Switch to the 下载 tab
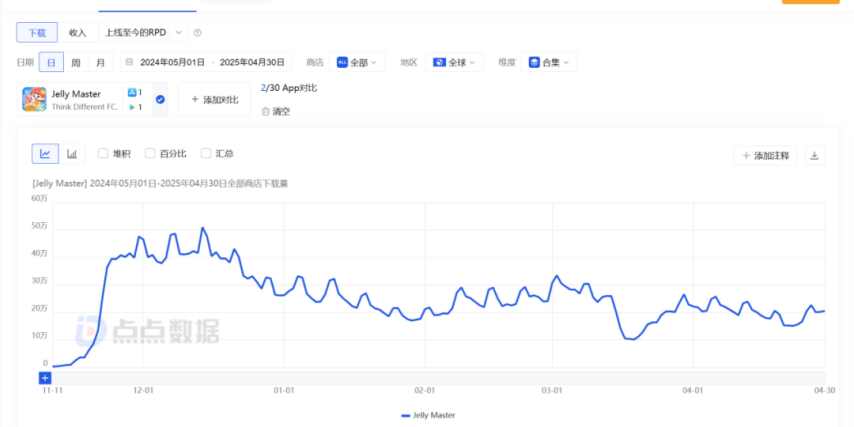The image size is (854, 427). click(37, 33)
